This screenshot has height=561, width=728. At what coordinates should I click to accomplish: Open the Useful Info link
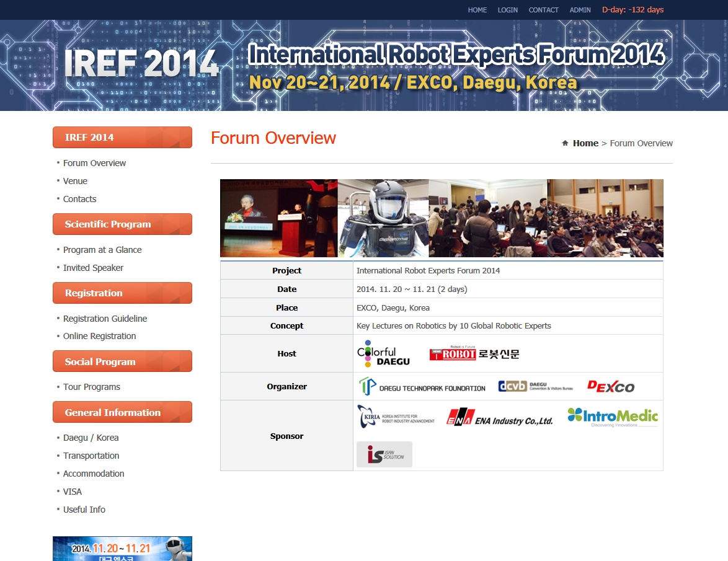pyautogui.click(x=84, y=510)
